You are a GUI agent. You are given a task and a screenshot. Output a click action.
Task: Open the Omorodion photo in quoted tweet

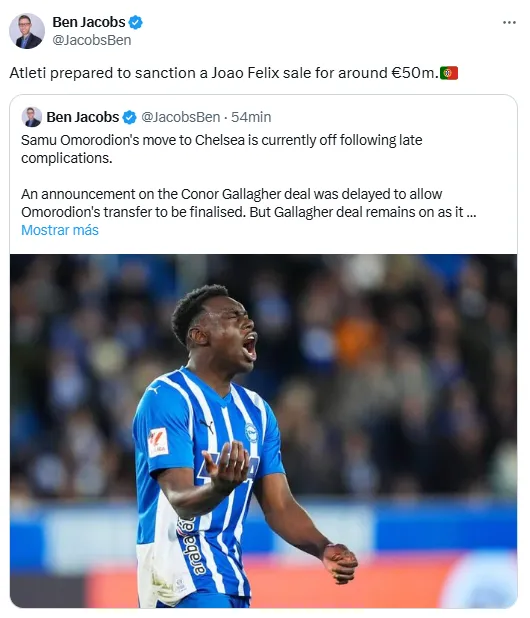[263, 431]
